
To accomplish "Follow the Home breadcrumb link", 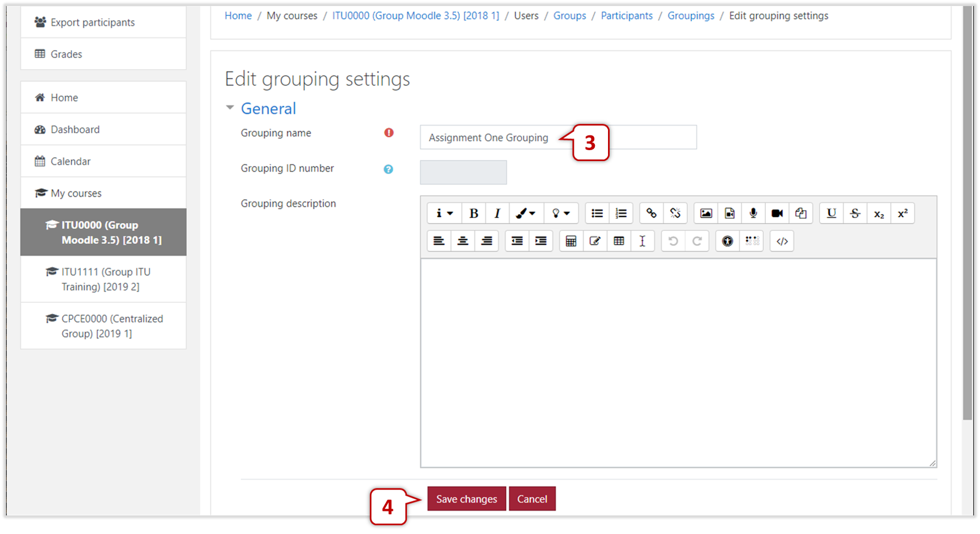I will click(x=238, y=16).
